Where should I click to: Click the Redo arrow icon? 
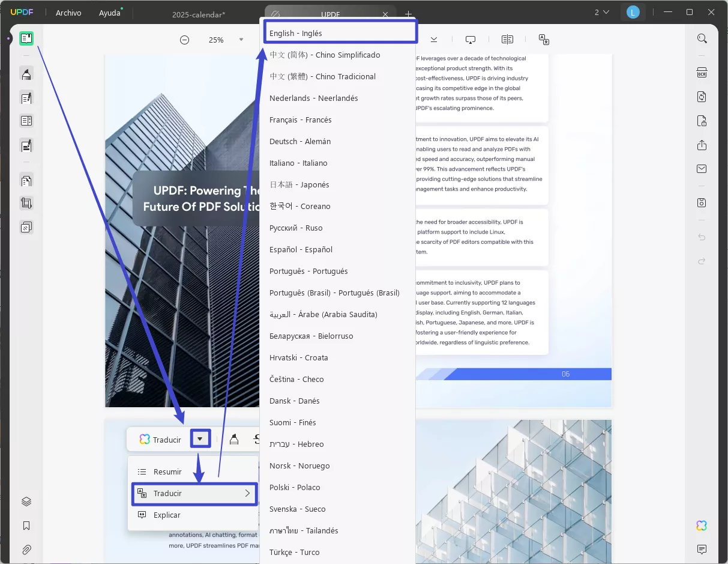tap(702, 261)
